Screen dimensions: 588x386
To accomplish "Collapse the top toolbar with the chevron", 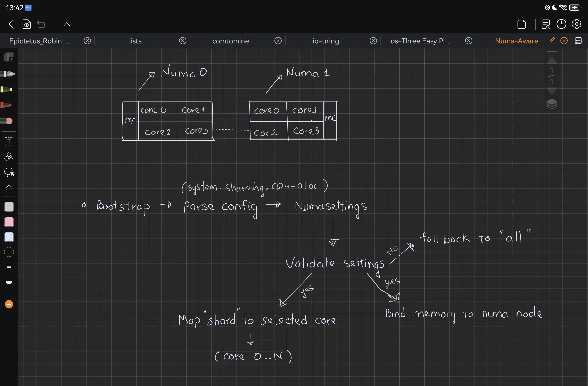I will tap(67, 24).
